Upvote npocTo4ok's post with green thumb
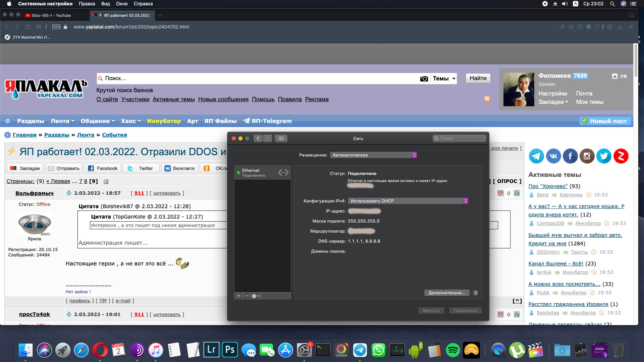Screen dimensions: 644x362 (517, 314)
